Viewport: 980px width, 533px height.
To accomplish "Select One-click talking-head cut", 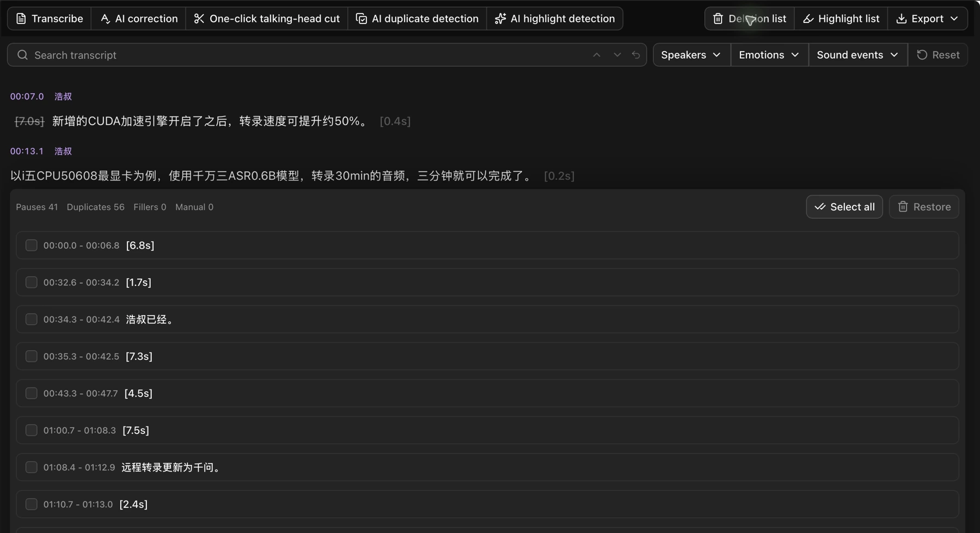I will (267, 19).
